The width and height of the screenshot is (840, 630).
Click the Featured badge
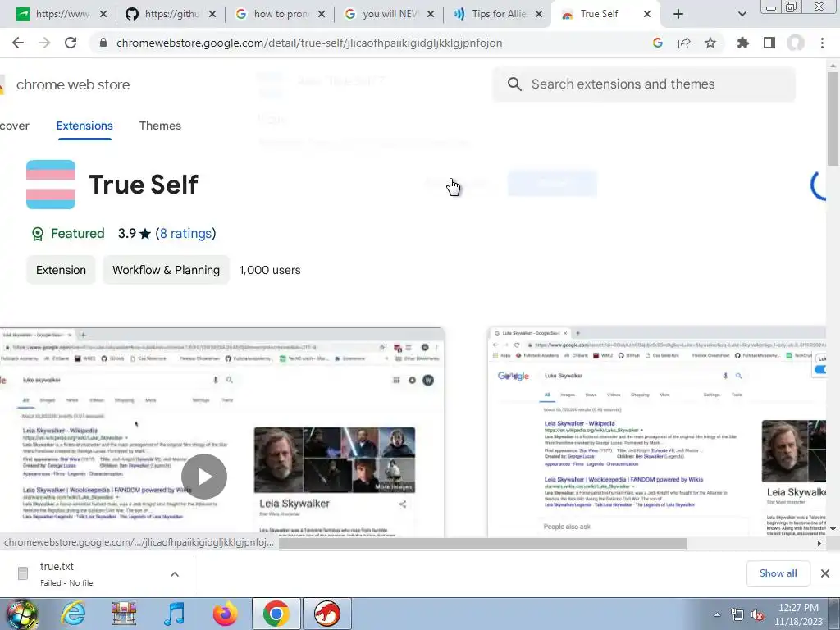pos(68,234)
